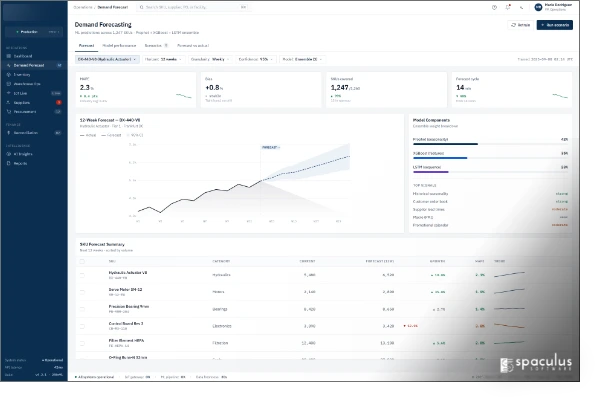Switch to the Model performance tab
Viewport: 609px width, 411px height.
point(119,45)
